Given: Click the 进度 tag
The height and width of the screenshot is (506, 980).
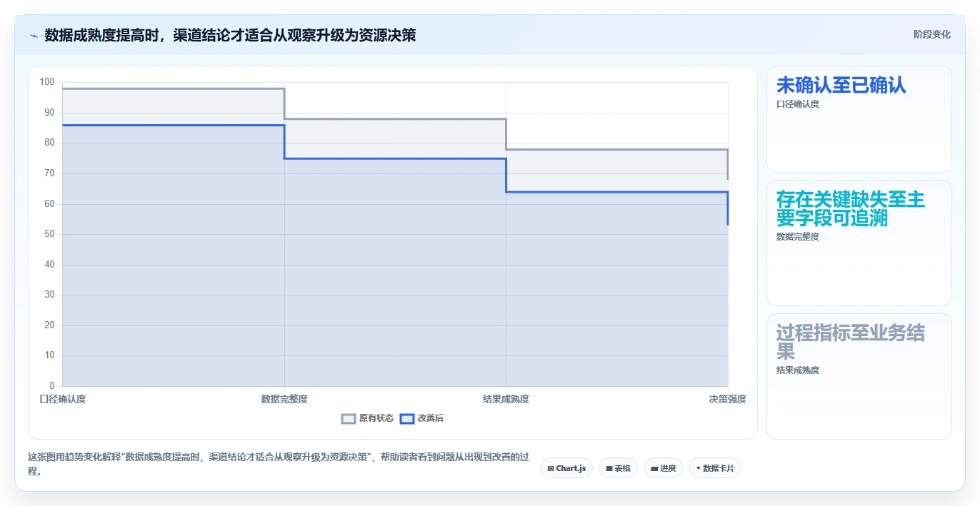Looking at the screenshot, I should 664,468.
